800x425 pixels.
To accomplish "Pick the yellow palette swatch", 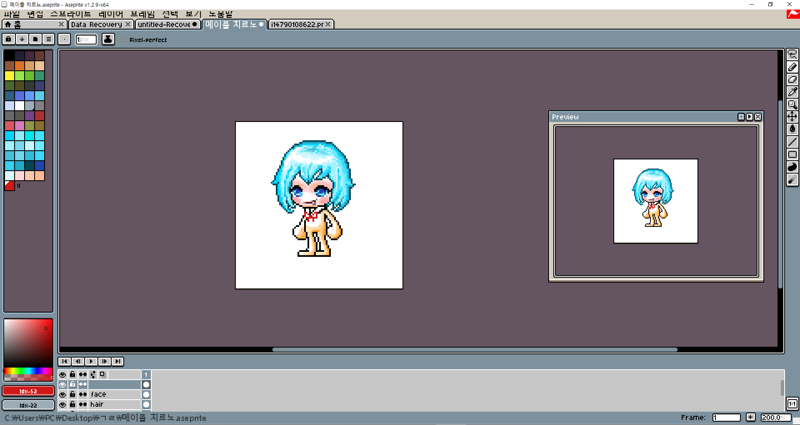I will pyautogui.click(x=9, y=76).
